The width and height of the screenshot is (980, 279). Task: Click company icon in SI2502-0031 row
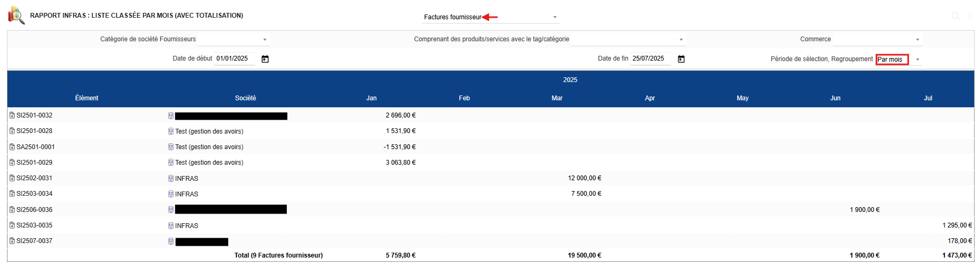(171, 179)
